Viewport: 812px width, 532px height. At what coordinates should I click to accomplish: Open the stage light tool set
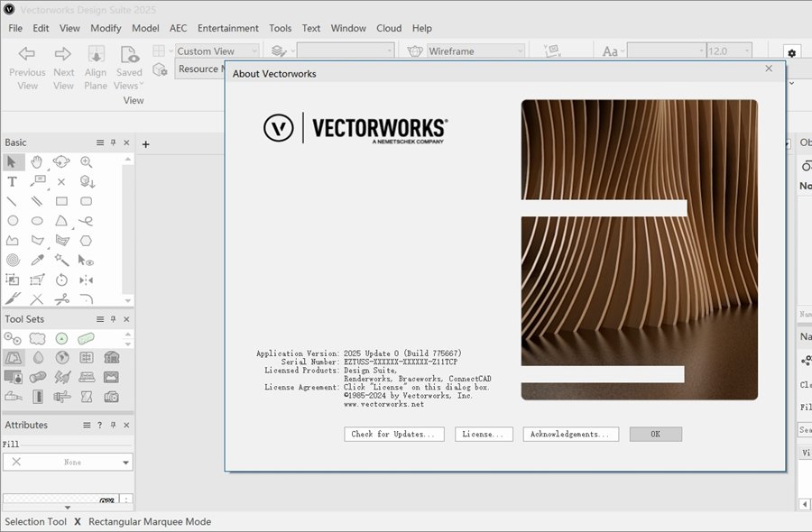37,377
